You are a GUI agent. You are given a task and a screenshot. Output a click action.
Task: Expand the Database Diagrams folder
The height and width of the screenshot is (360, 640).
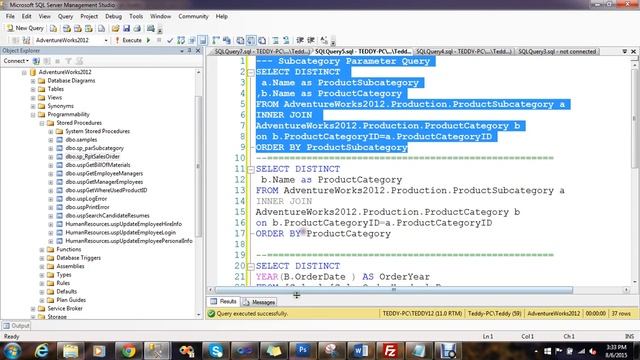[x=33, y=81]
